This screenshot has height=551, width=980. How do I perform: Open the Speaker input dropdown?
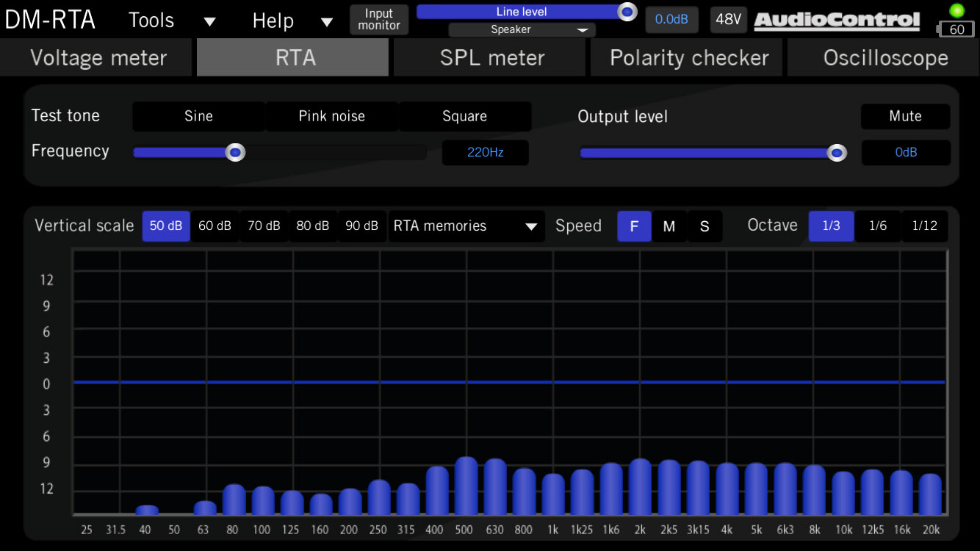522,30
